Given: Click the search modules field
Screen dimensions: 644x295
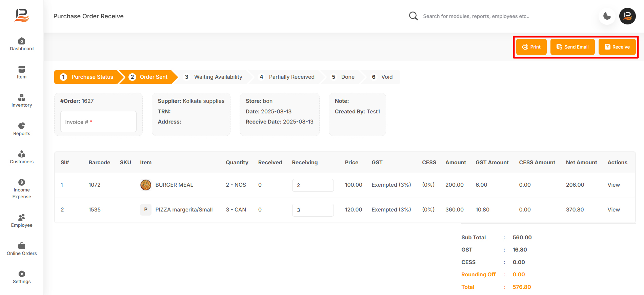Looking at the screenshot, I should tap(476, 16).
